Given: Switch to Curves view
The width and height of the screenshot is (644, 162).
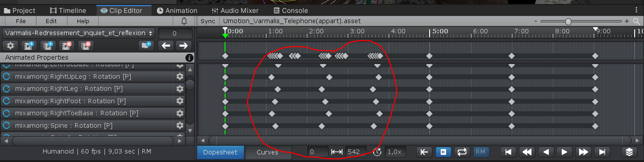Looking at the screenshot, I should pos(267,152).
